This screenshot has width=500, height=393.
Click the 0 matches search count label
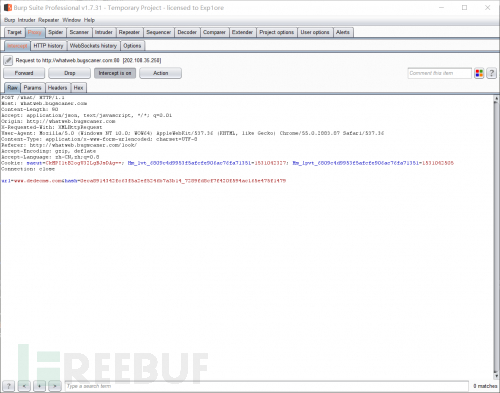pyautogui.click(x=485, y=386)
